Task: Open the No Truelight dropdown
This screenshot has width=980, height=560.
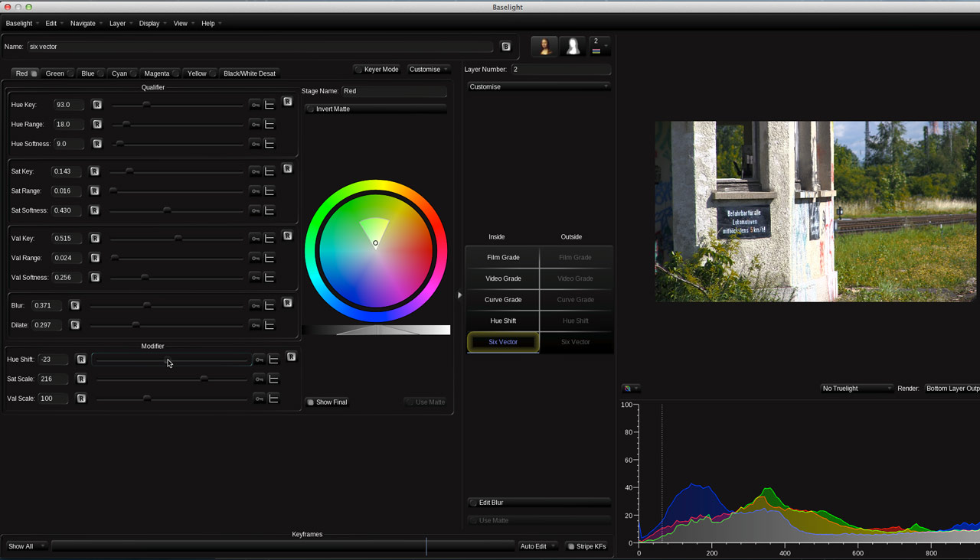Action: tap(856, 388)
